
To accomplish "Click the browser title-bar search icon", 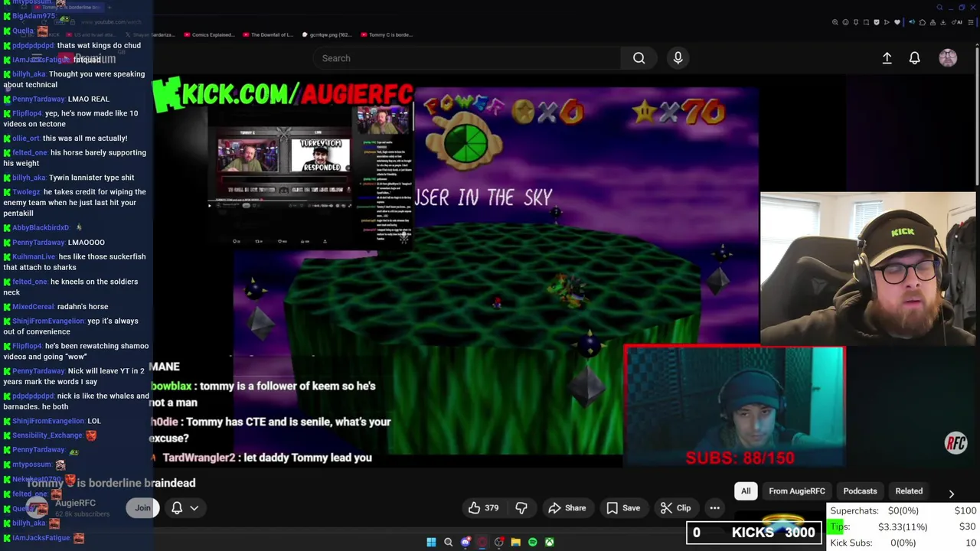I will pos(939,8).
